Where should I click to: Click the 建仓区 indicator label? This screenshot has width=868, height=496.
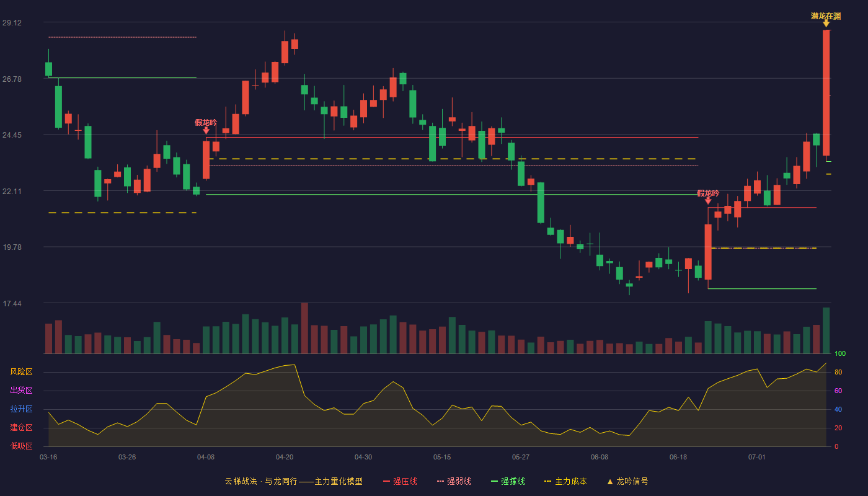[21, 428]
